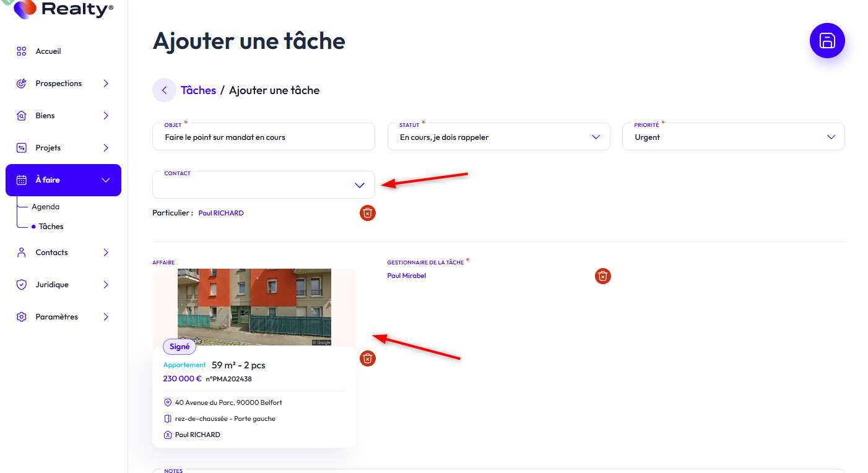This screenshot has height=473, width=868.
Task: Click the Juridique shield icon
Action: [22, 285]
